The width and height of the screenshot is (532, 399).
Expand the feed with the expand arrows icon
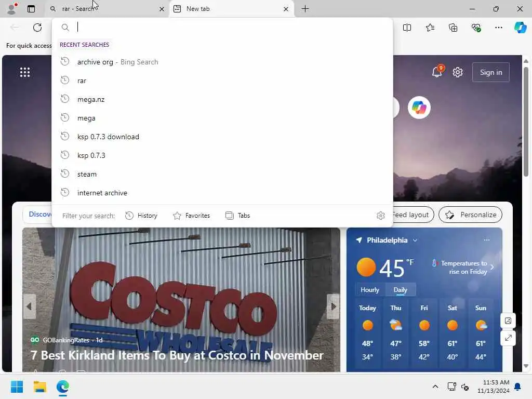pos(508,338)
